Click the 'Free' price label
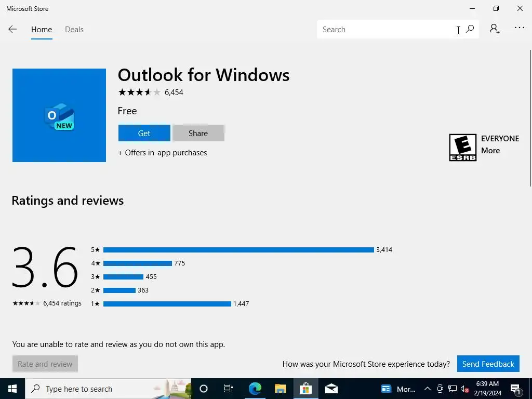Screen dimensions: 532x399 pyautogui.click(x=127, y=111)
